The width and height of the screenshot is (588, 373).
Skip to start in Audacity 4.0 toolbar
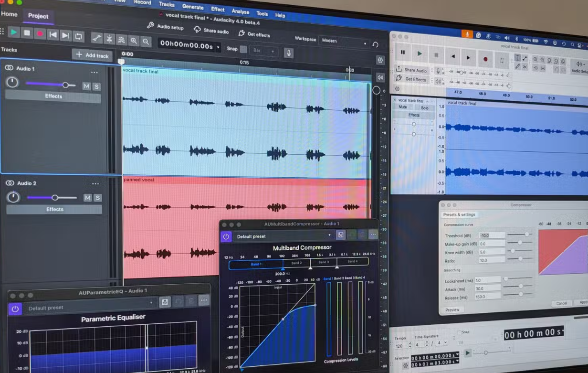(53, 35)
